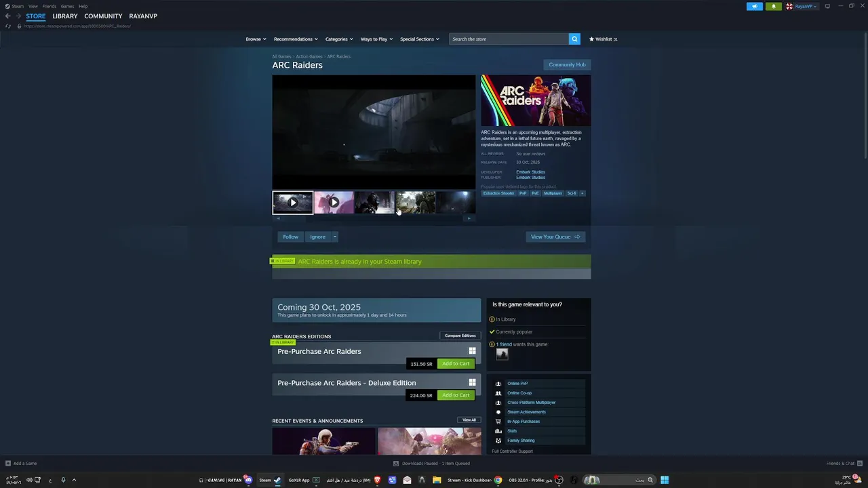868x488 pixels.
Task: View All recent events
Action: [x=469, y=420]
